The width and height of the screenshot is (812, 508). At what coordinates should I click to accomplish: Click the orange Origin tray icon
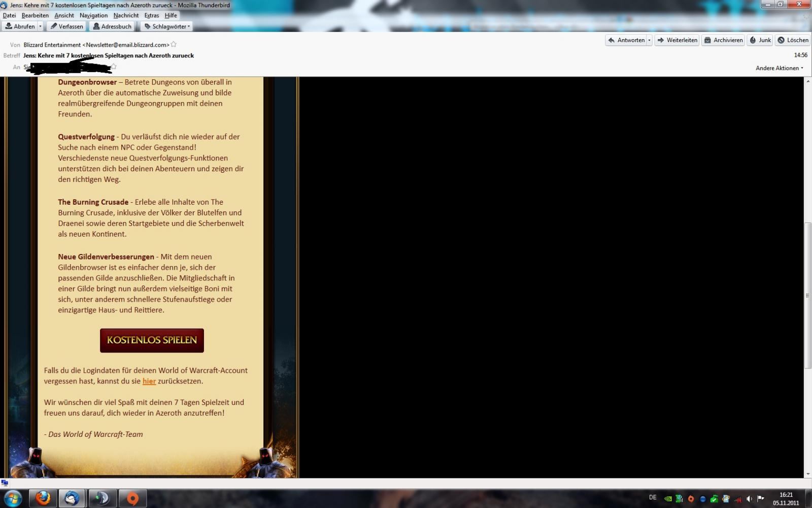691,499
